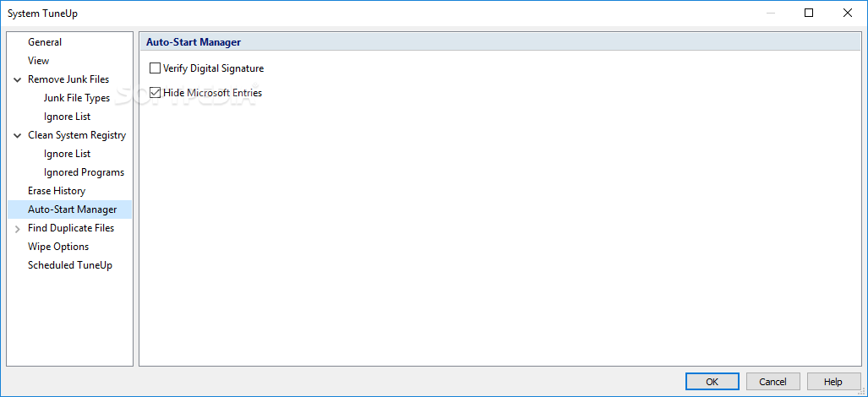The width and height of the screenshot is (868, 397).
Task: Open the View settings page
Action: point(39,61)
